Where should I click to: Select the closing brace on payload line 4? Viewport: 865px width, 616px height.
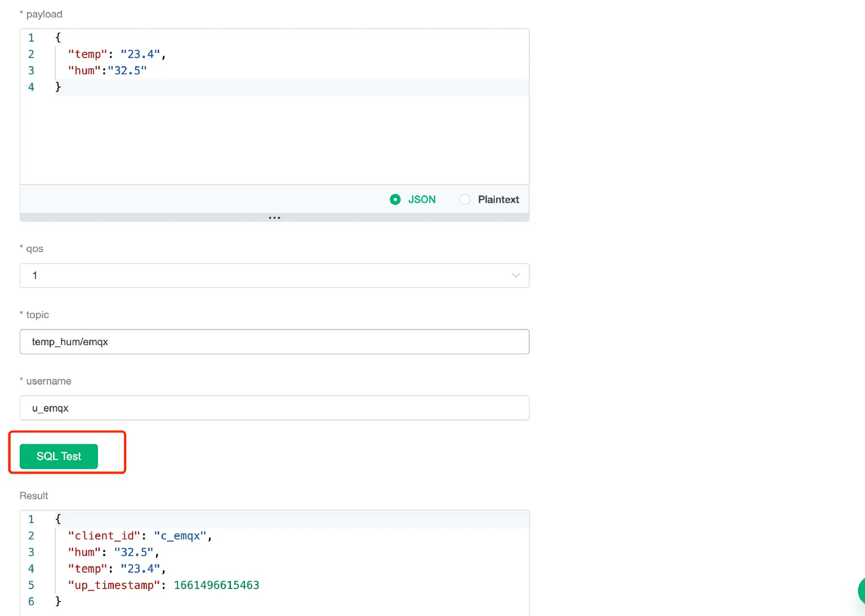[x=58, y=87]
